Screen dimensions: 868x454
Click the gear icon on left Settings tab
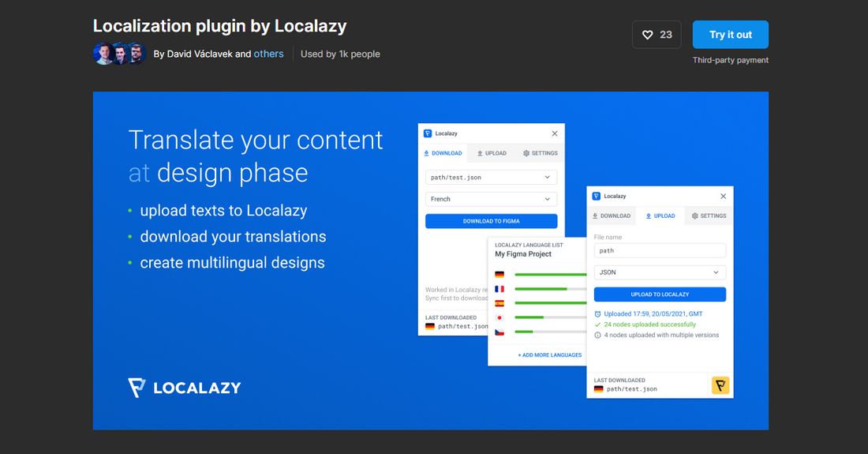point(526,153)
